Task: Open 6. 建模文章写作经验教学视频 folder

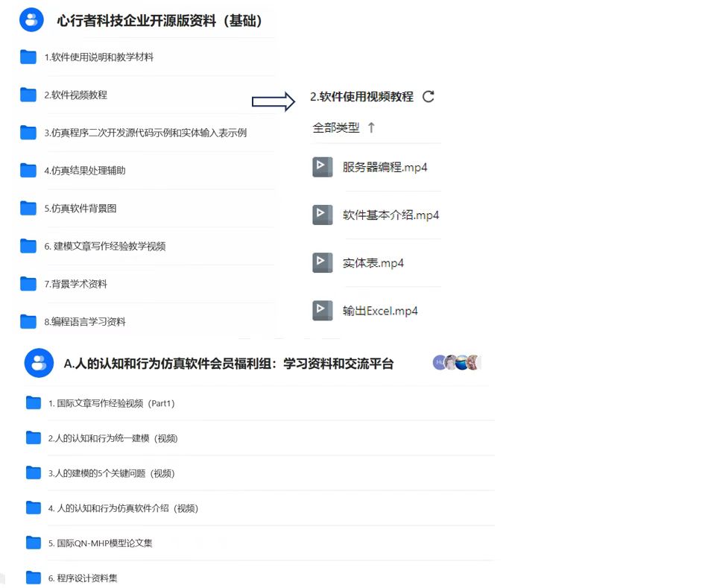Action: [x=104, y=247]
